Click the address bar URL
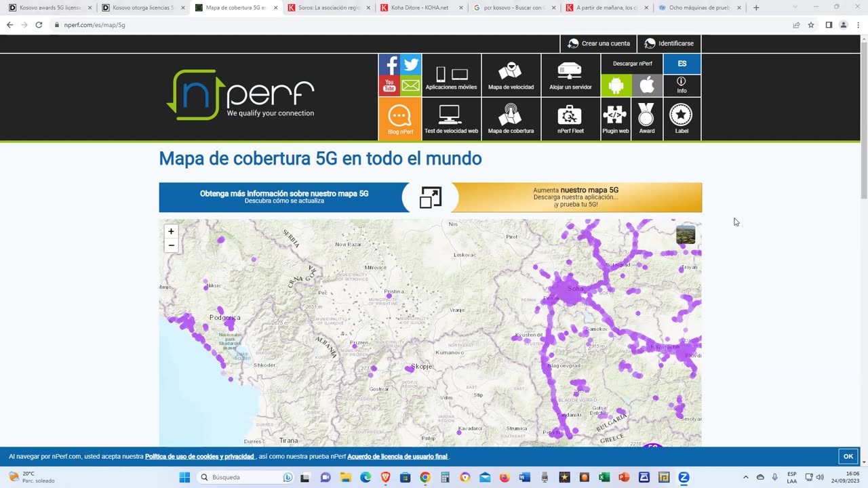The image size is (868, 488). click(x=95, y=25)
